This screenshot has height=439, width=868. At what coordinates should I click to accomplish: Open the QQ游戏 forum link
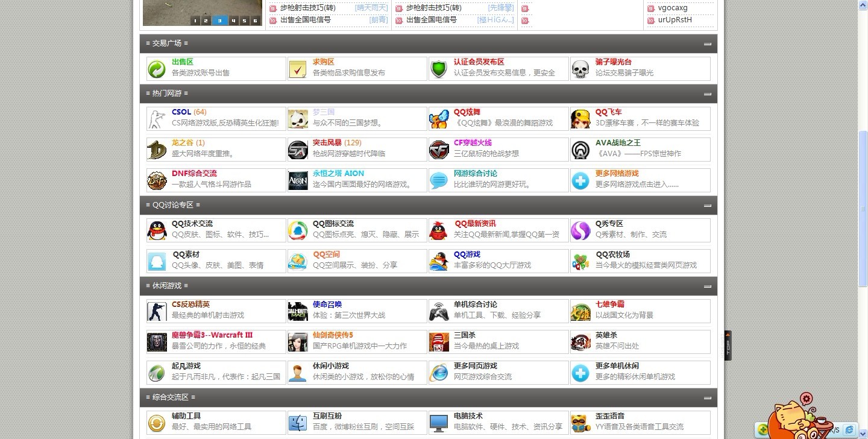(467, 254)
